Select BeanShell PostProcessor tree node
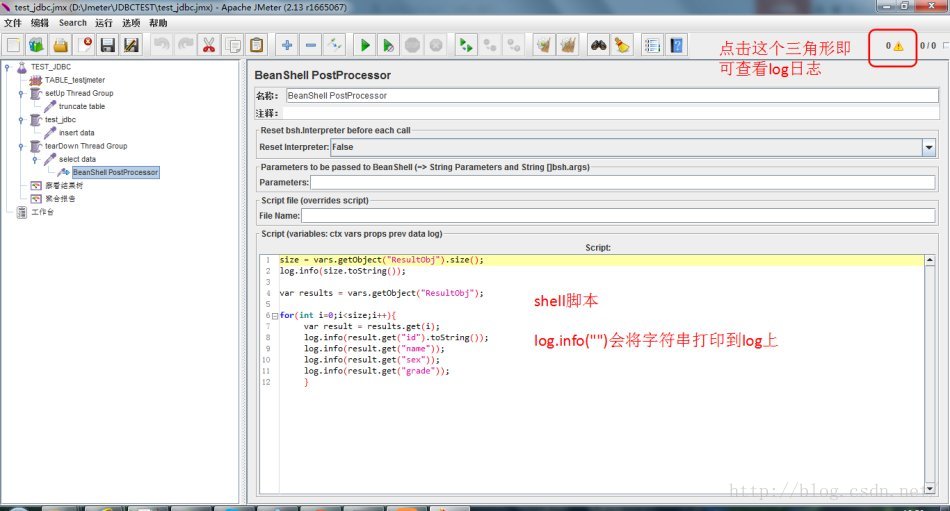950x511 pixels. point(115,172)
